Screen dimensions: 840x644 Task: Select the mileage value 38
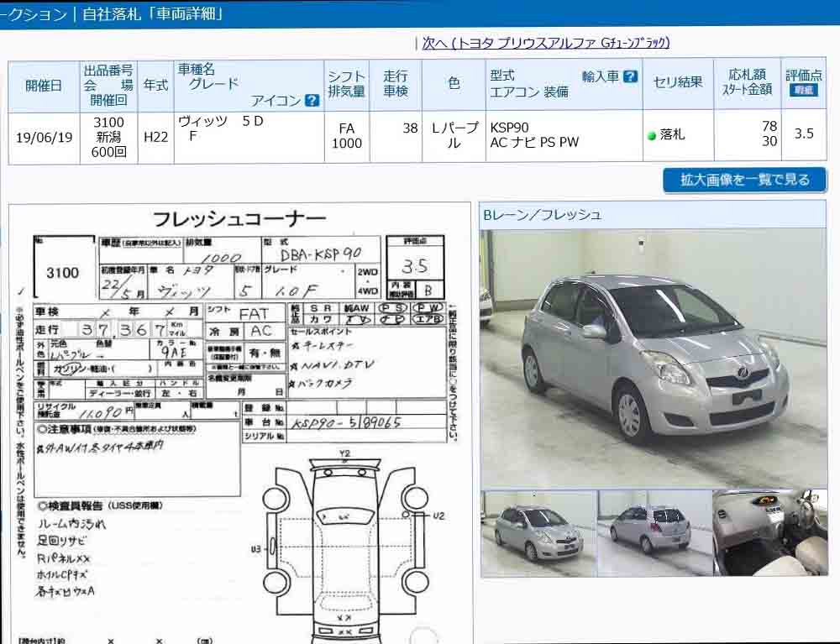coord(410,128)
